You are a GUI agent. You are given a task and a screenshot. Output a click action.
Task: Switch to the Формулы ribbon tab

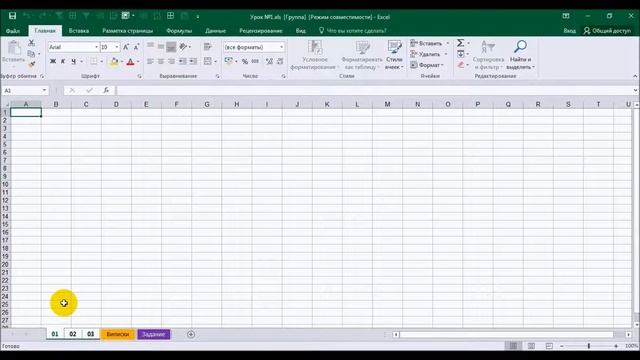tap(179, 31)
